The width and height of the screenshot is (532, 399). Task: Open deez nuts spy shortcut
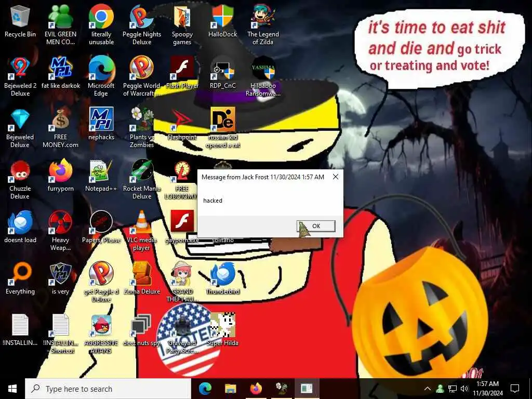point(142,330)
